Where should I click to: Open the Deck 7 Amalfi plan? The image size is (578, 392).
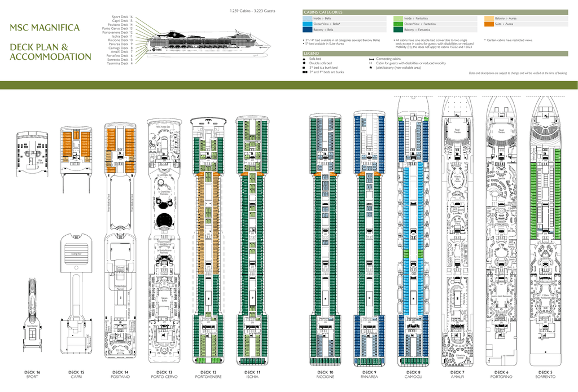457,231
